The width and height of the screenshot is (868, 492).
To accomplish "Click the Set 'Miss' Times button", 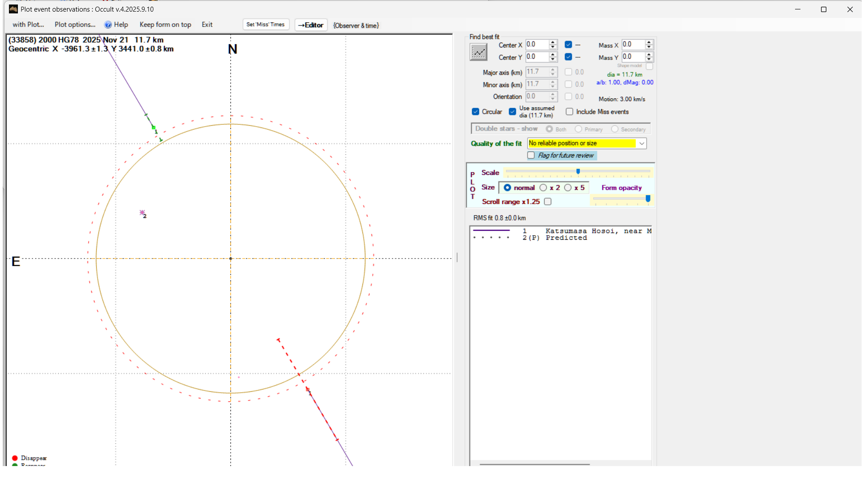I will (x=265, y=25).
